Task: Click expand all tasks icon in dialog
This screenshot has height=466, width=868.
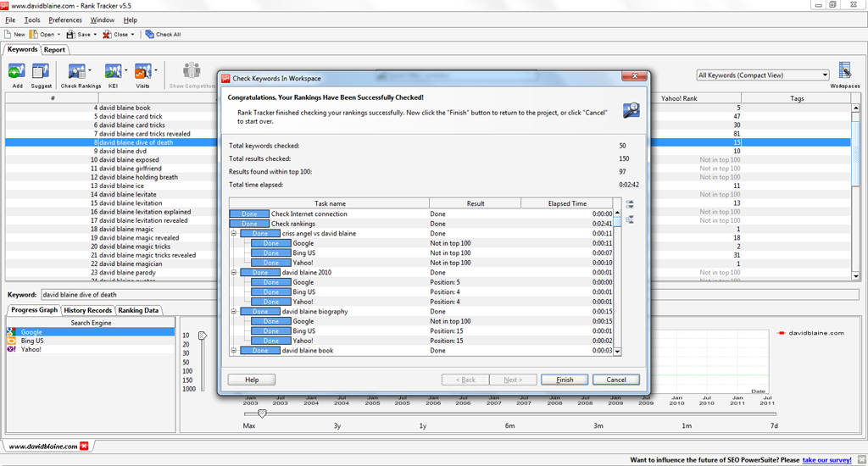Action: point(630,204)
